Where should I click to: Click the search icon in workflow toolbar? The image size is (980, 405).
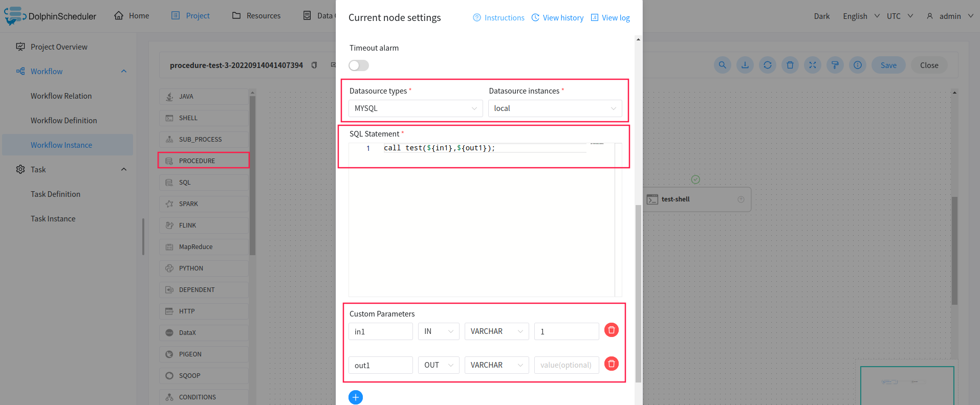pyautogui.click(x=723, y=65)
